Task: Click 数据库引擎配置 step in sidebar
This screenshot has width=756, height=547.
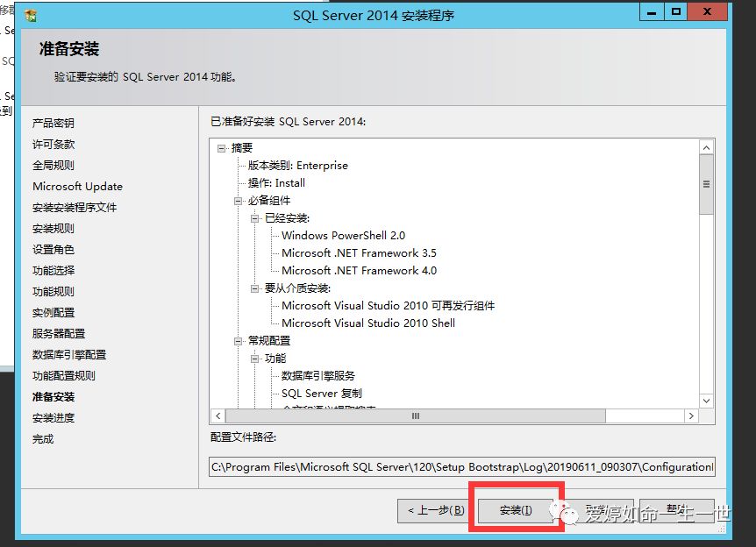Action: point(69,355)
